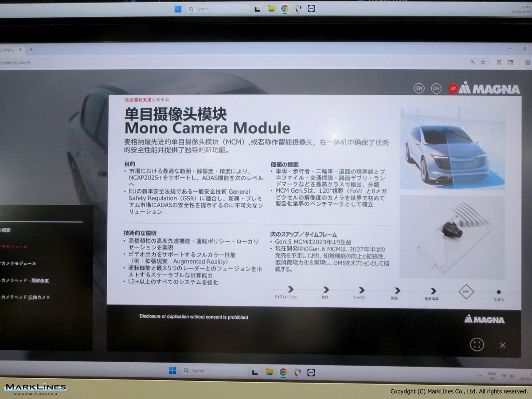Click the 生産中 timeline dot
Viewport: 532px width, 399px height.
tap(499, 292)
